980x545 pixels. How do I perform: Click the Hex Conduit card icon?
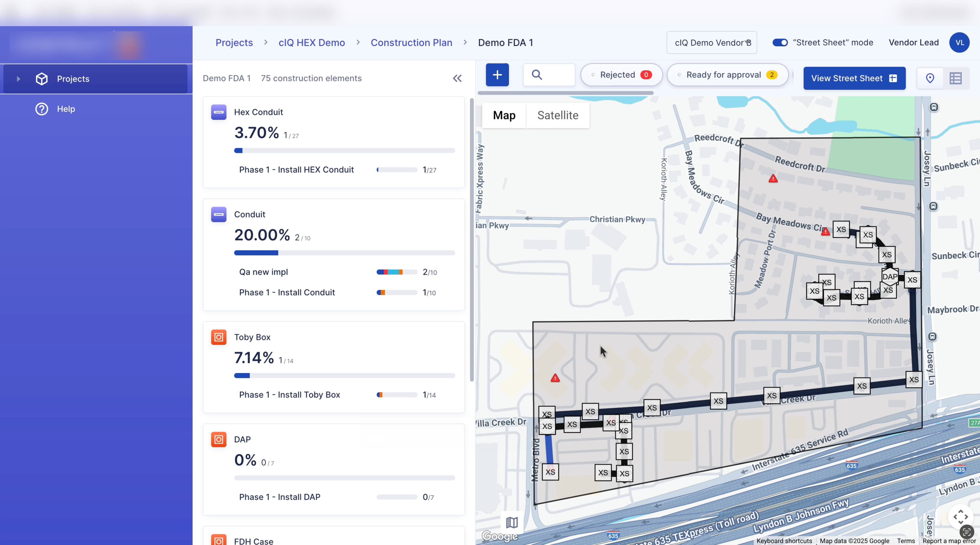click(219, 112)
